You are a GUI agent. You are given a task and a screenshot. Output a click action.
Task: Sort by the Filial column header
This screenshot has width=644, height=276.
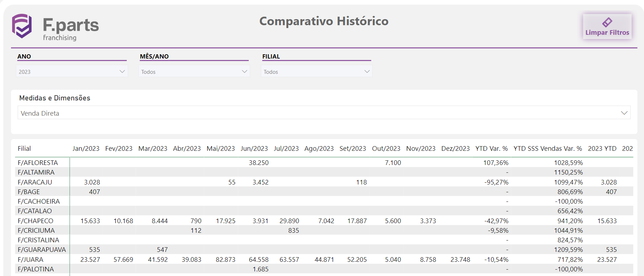tap(24, 148)
